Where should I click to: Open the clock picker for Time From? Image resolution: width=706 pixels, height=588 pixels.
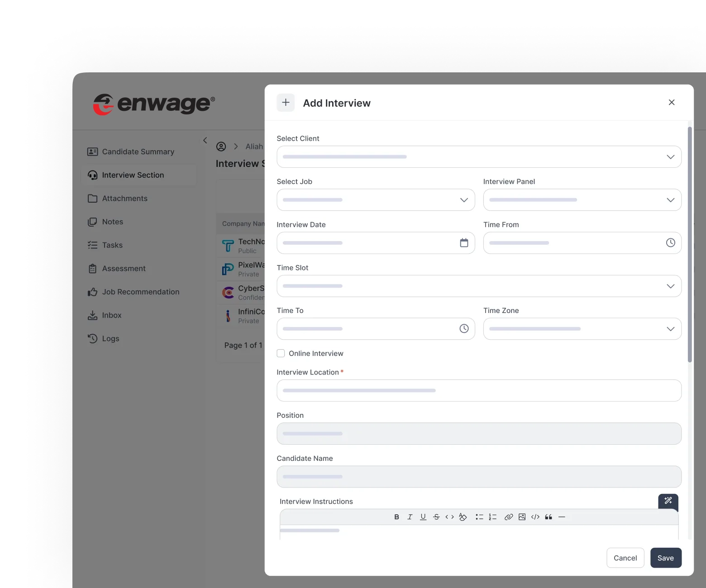tap(670, 243)
